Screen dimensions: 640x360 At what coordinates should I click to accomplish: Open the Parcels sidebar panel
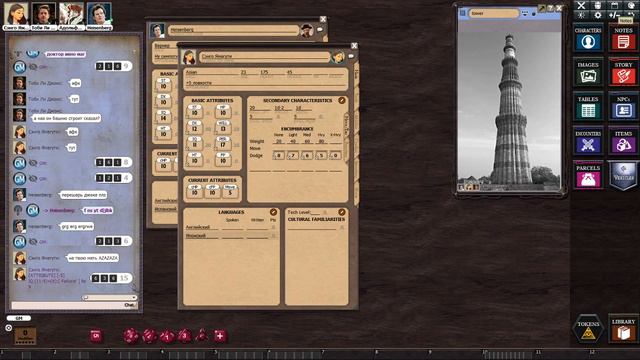[x=588, y=176]
